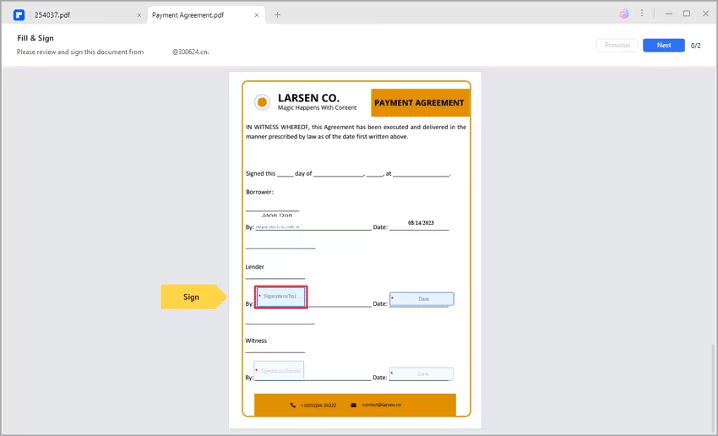
Task: Click the Lender Date field
Action: click(422, 299)
